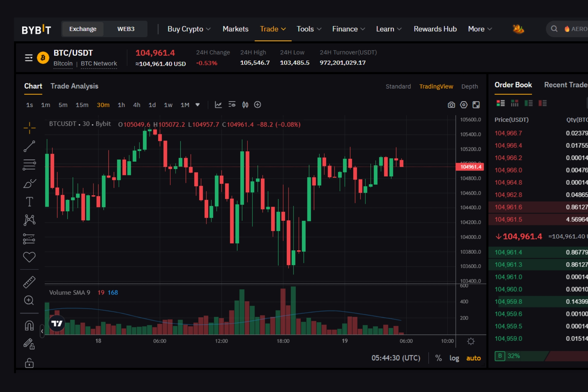Viewport: 588px width, 392px height.
Task: Open indicator templates icon
Action: click(232, 105)
